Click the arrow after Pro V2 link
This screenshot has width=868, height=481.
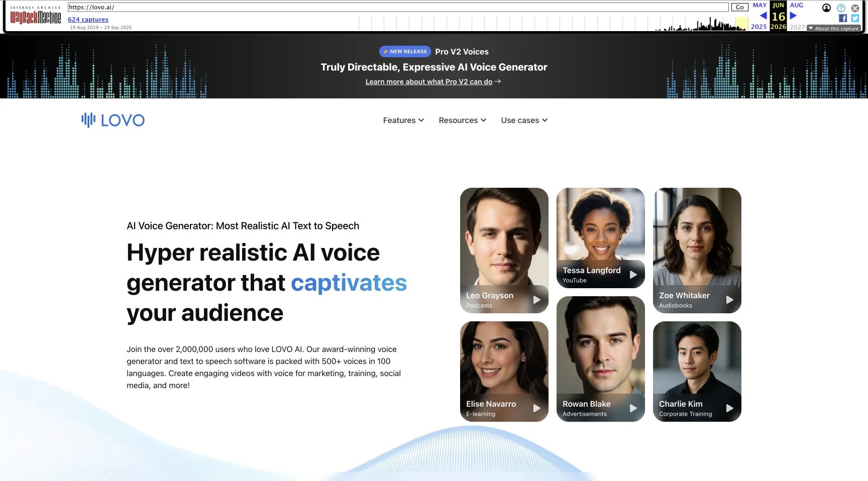point(498,81)
